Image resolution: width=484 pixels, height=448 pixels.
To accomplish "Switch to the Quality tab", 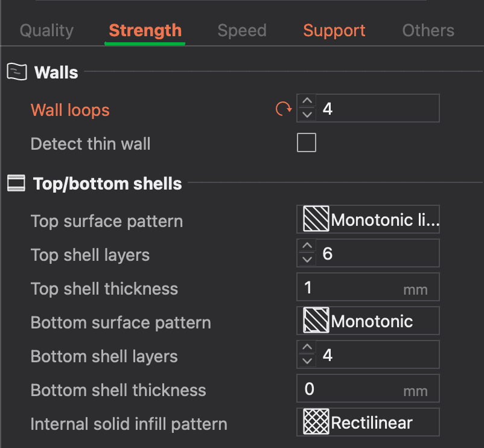I will [46, 30].
